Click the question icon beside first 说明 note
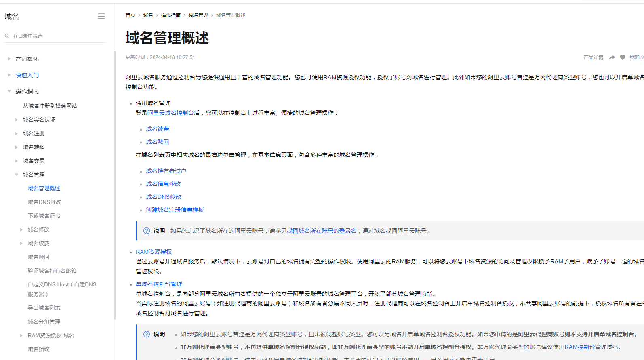 coord(147,231)
